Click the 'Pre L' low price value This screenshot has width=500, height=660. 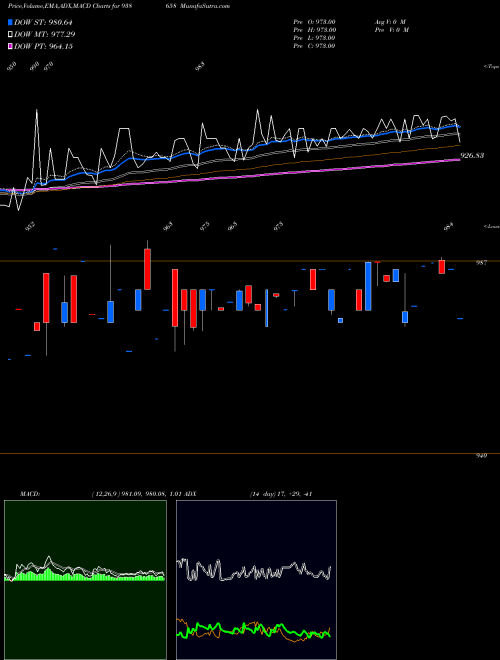click(x=314, y=37)
